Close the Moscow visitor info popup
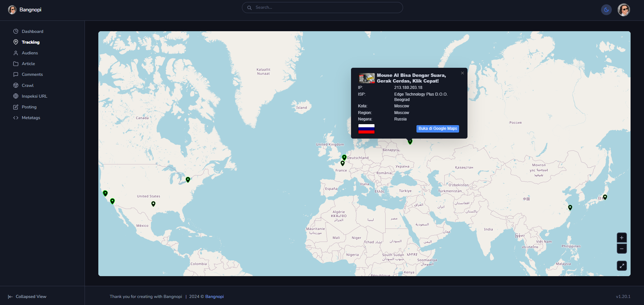 462,73
